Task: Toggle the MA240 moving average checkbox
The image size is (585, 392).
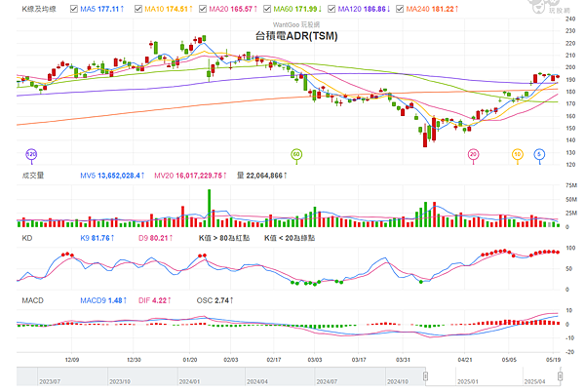Action: 400,9
